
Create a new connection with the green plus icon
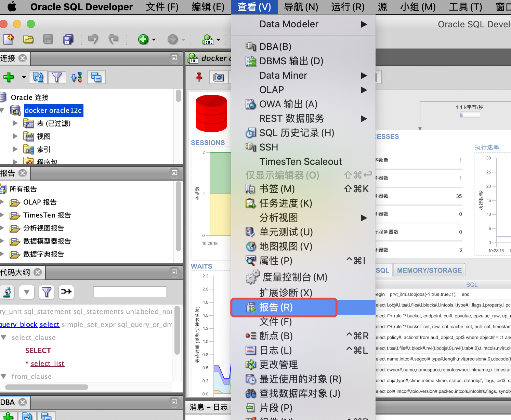[9, 77]
